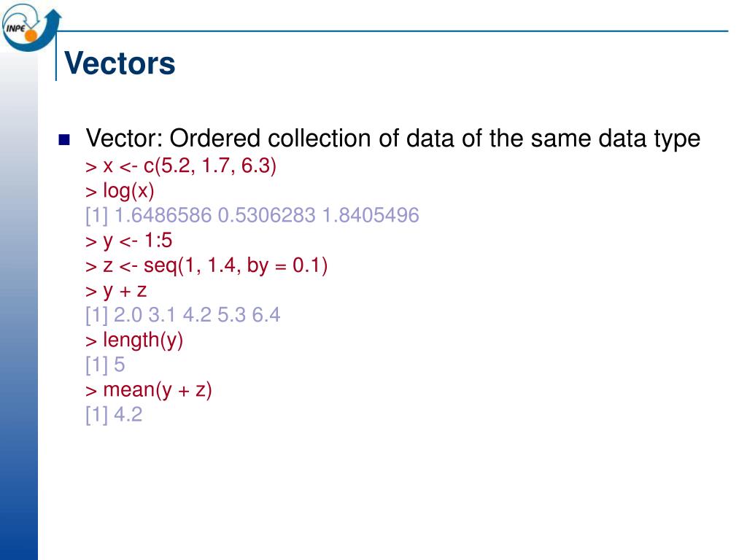The height and width of the screenshot is (560, 747).
Task: Click the output 2.0 3.1 4.2 5.3 6.4
Action: 182,315
